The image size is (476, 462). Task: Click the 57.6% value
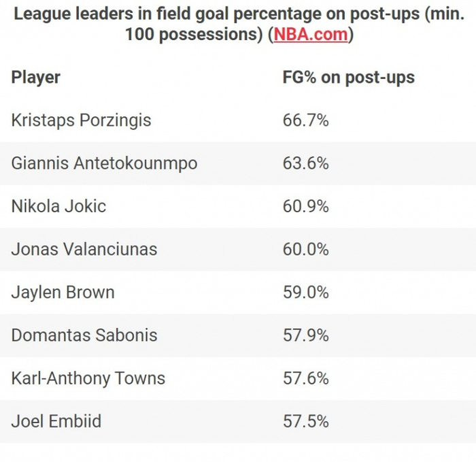click(305, 378)
